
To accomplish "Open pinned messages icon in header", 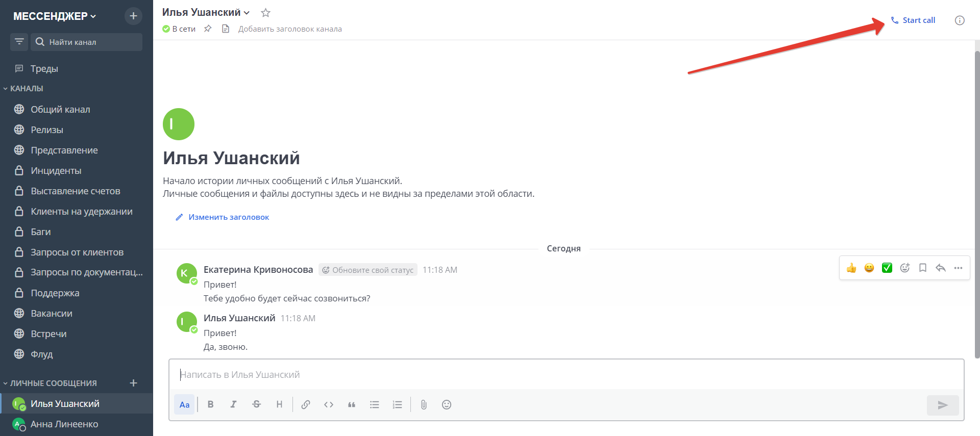I will 208,29.
